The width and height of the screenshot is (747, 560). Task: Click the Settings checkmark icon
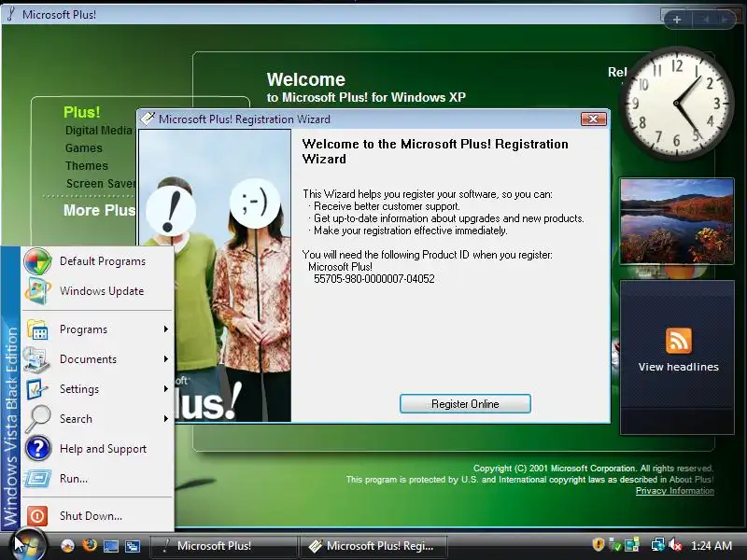coord(36,389)
